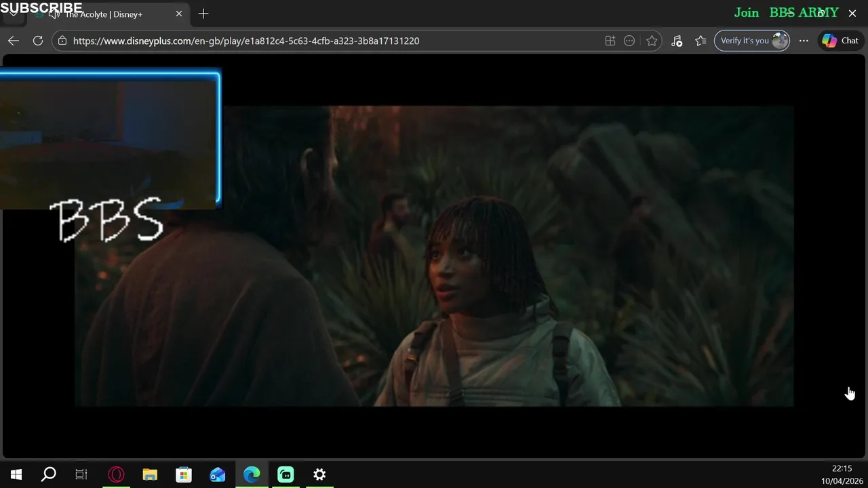Click the Verify it's you profile button
Screen dimensions: 868x488
752,41
